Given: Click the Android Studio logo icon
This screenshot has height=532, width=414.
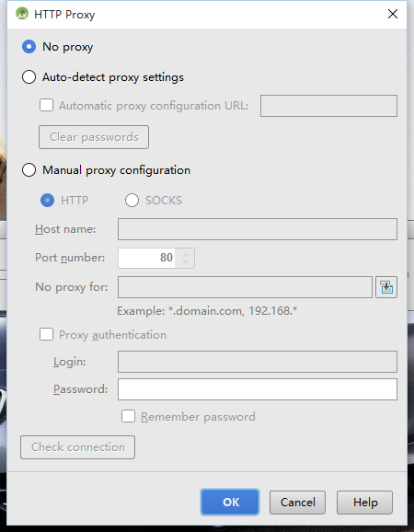Looking at the screenshot, I should click(x=22, y=14).
